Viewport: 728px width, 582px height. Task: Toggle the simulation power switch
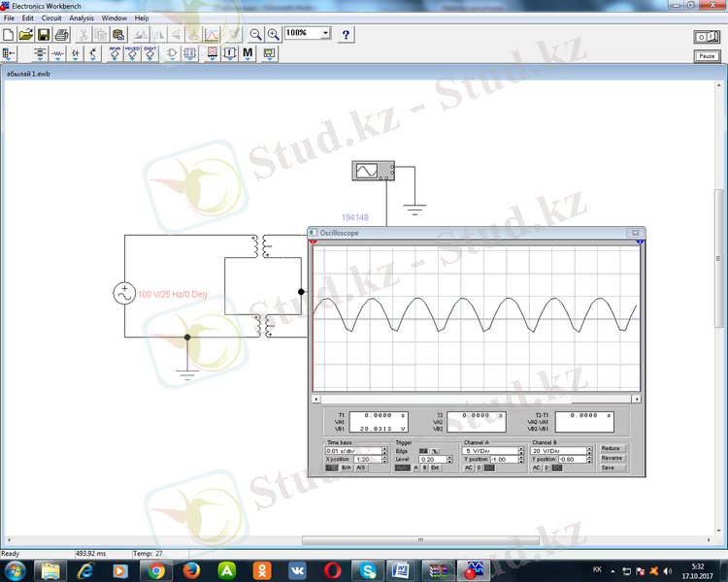706,36
